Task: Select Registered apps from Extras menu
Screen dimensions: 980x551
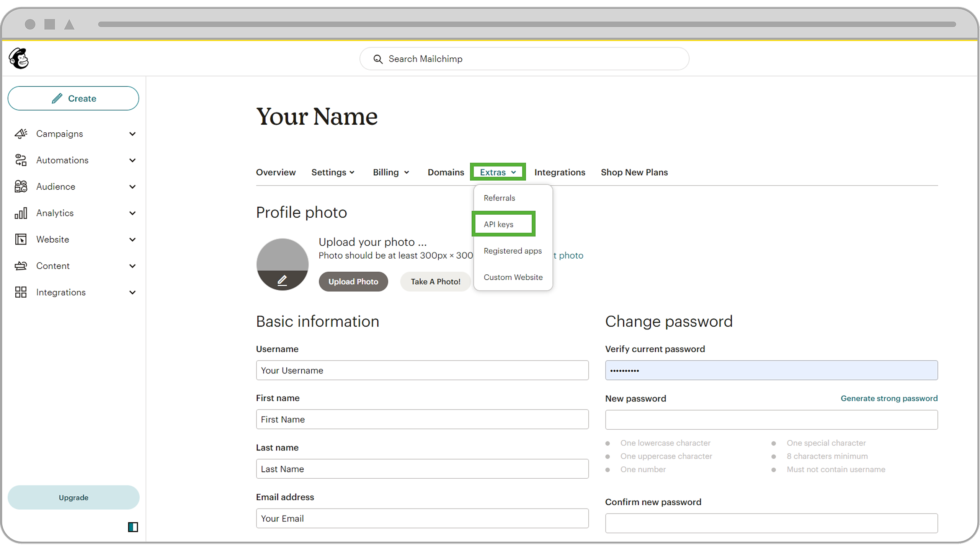Action: (513, 251)
